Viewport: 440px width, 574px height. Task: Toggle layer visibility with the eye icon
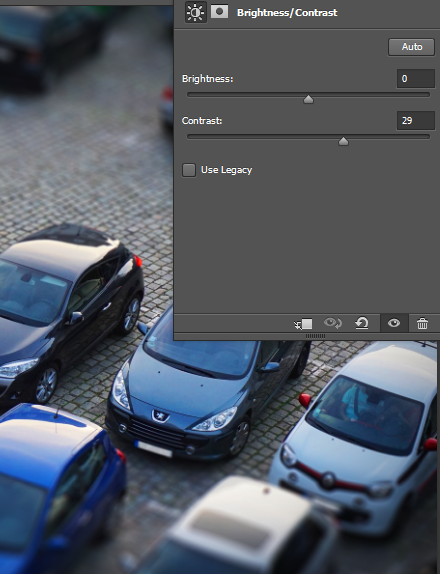[394, 323]
